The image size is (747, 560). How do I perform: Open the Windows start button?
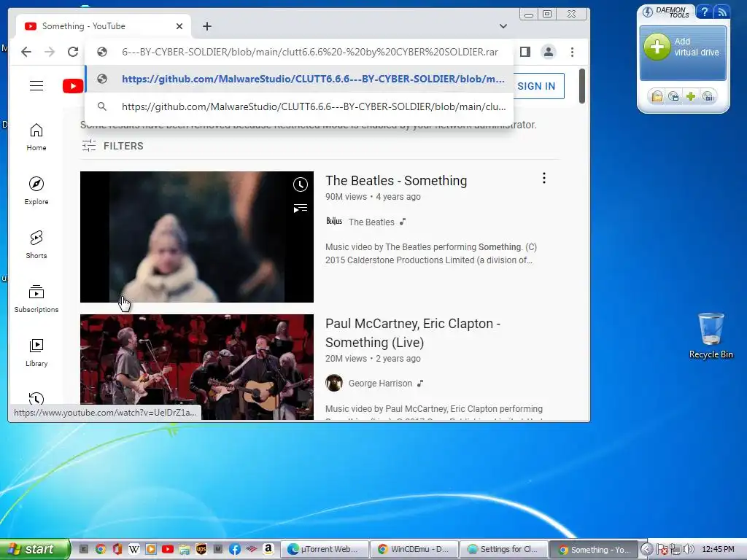pyautogui.click(x=34, y=549)
